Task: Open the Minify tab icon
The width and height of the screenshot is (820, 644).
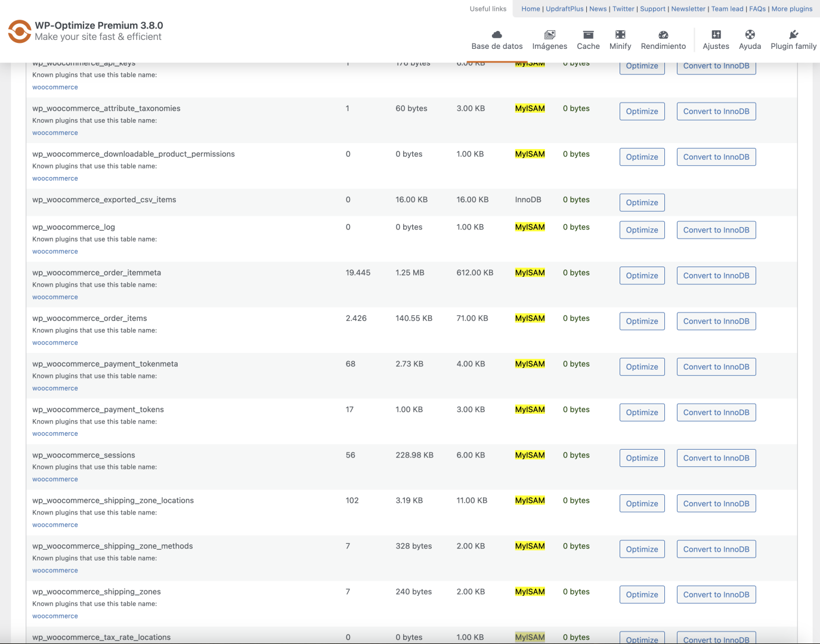Action: tap(620, 35)
